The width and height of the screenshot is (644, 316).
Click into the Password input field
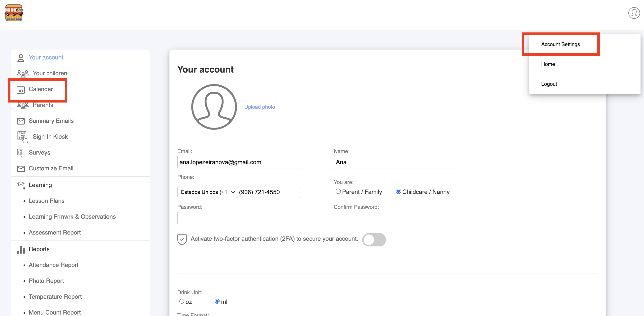click(x=239, y=218)
